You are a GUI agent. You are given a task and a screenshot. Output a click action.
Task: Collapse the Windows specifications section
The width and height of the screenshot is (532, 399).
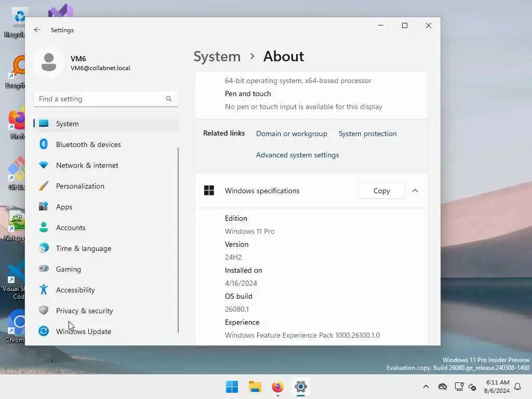415,191
